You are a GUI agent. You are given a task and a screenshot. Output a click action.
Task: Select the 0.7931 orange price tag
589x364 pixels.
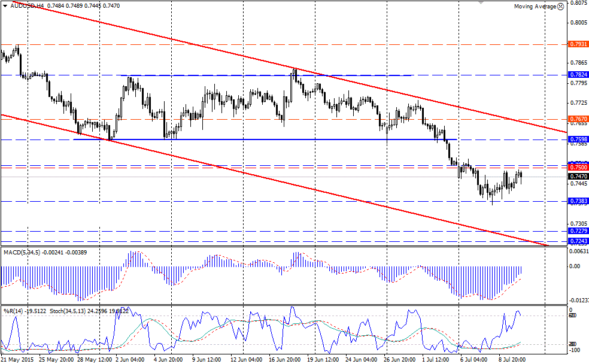[x=578, y=45]
